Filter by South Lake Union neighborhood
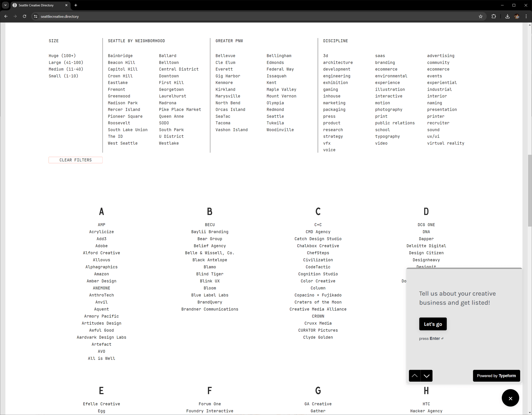This screenshot has height=415, width=532. point(128,130)
